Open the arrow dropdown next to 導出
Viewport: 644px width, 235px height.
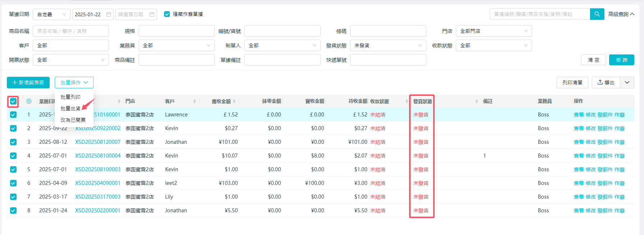627,83
